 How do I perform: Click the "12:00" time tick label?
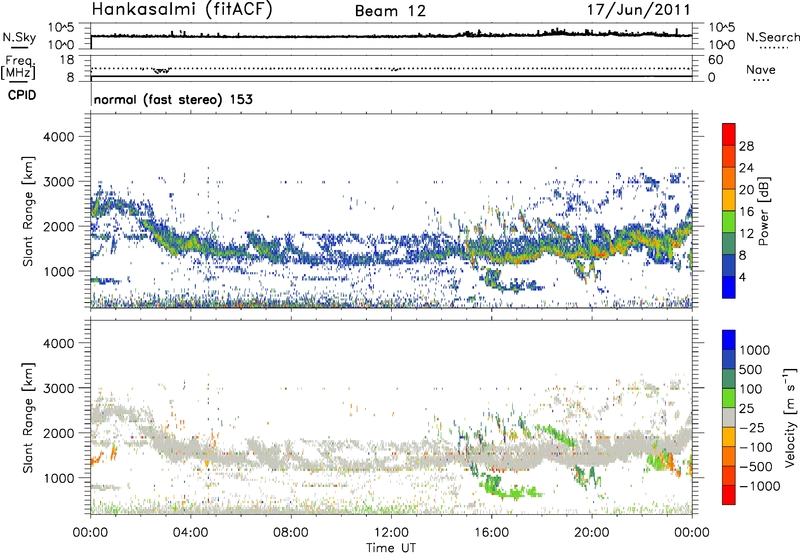(391, 533)
